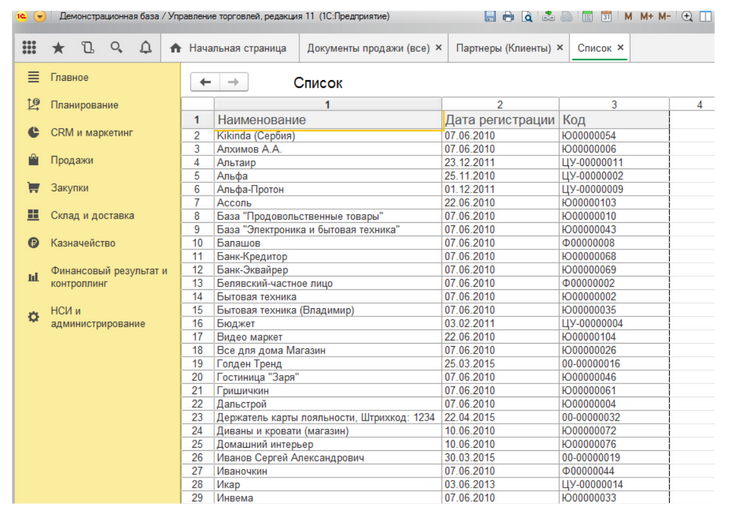Open the Продажи section in sidebar

coord(72,160)
